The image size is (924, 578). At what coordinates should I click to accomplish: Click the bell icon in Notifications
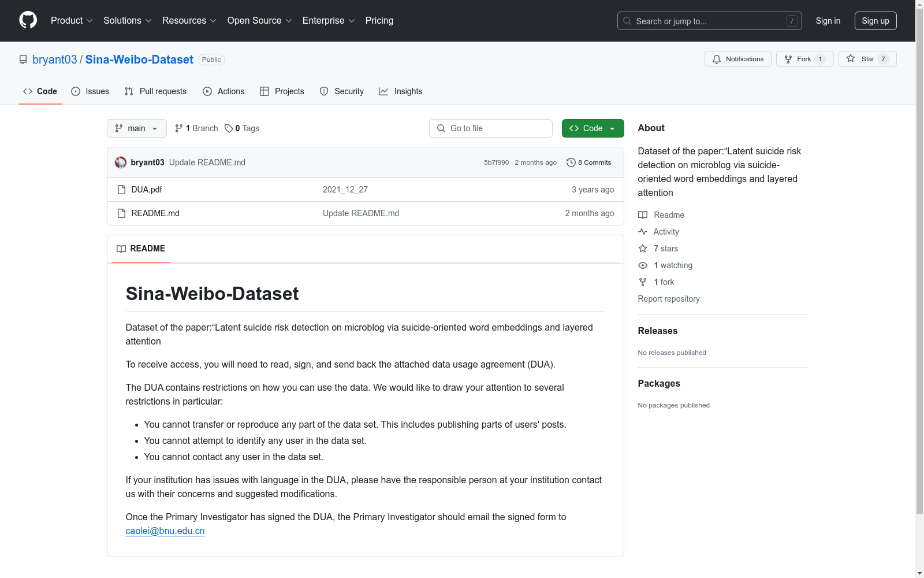click(717, 59)
